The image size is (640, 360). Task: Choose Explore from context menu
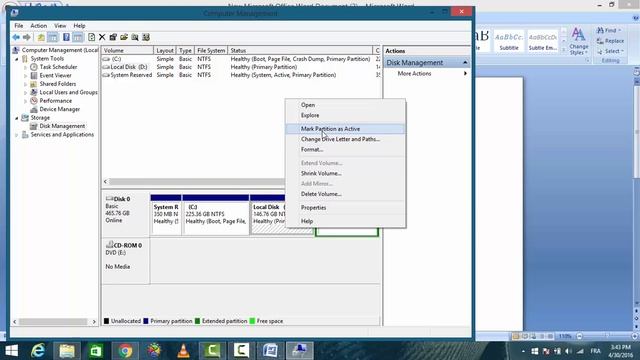[x=345, y=116]
